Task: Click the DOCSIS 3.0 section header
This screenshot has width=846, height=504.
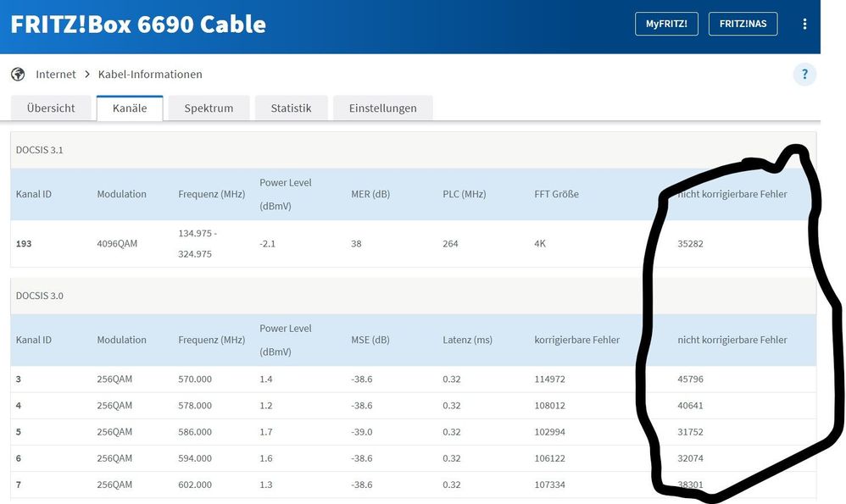Action: tap(40, 296)
